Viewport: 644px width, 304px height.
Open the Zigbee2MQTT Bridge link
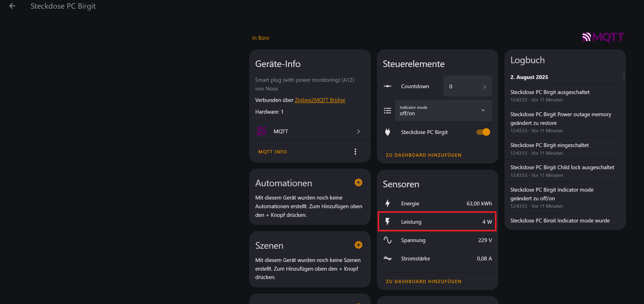tap(320, 100)
